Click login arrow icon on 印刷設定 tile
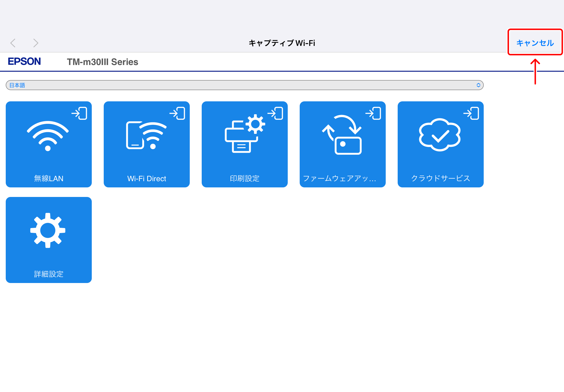The height and width of the screenshot is (392, 564). coord(275,113)
